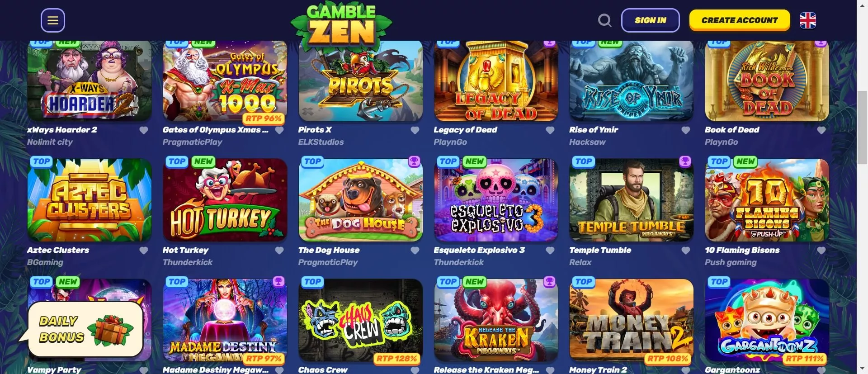
Task: Click the Create Account button
Action: 740,20
